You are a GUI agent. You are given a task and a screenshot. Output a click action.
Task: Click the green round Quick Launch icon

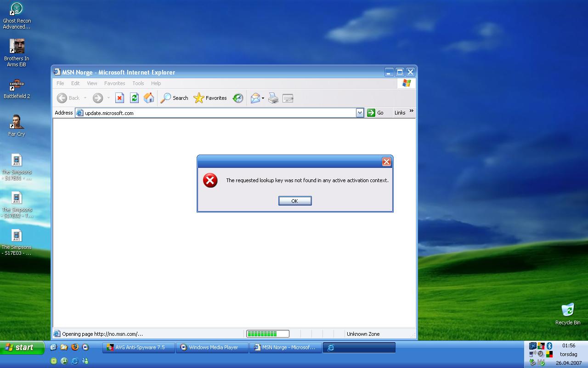[53, 361]
